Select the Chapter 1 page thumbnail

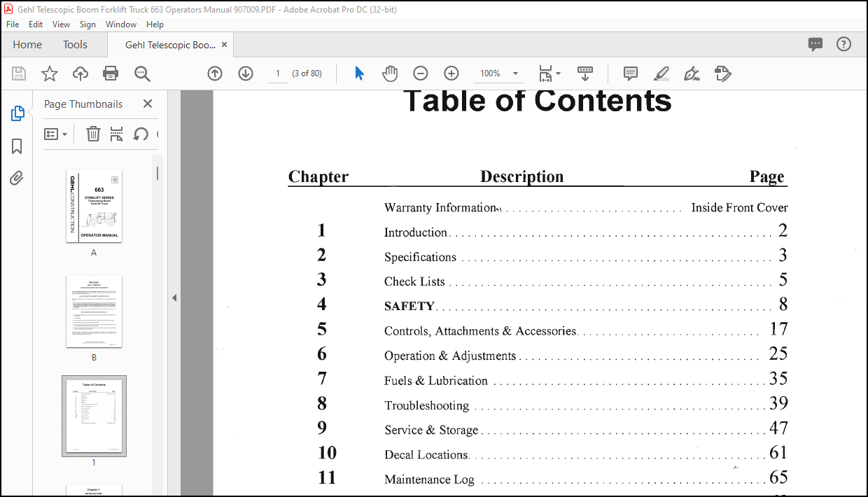click(x=94, y=491)
